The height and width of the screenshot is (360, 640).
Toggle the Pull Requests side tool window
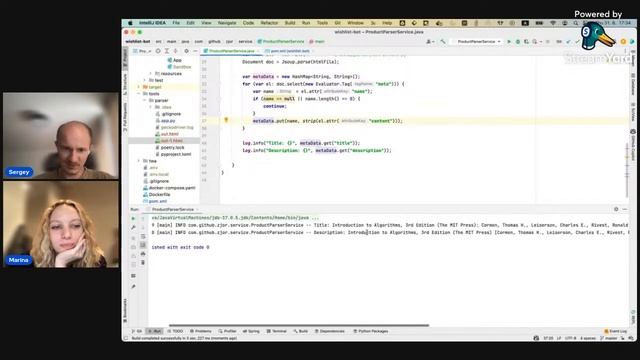coord(125,117)
